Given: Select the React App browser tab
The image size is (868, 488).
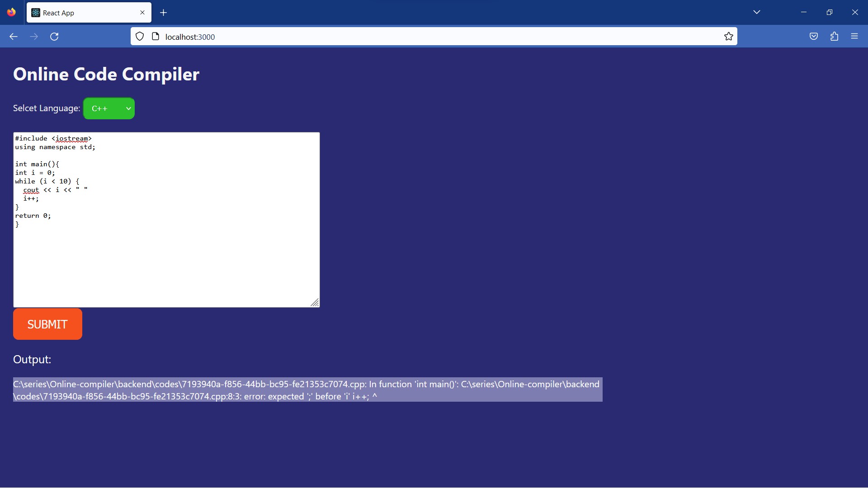Looking at the screenshot, I should pyautogui.click(x=89, y=13).
